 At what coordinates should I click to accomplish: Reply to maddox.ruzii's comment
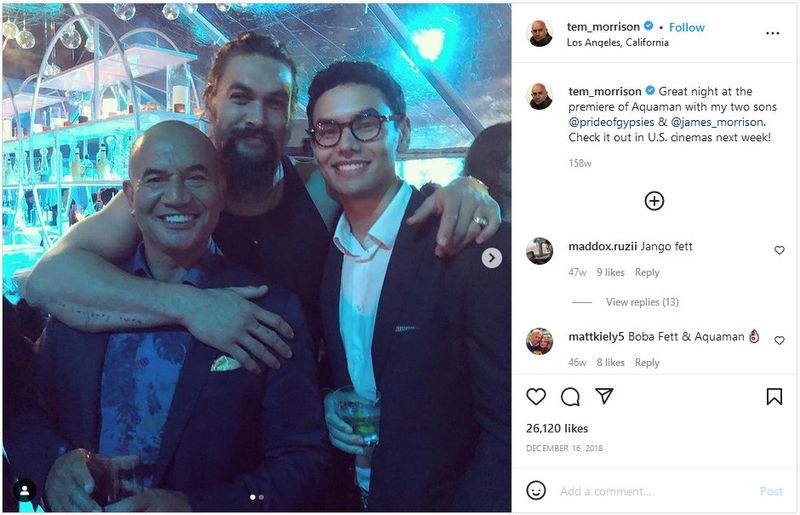(647, 273)
